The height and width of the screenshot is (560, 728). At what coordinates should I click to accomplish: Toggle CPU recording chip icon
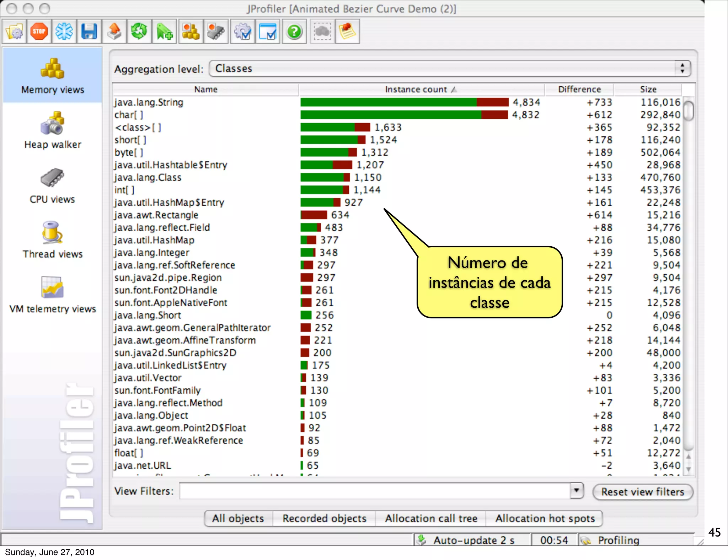pyautogui.click(x=216, y=32)
